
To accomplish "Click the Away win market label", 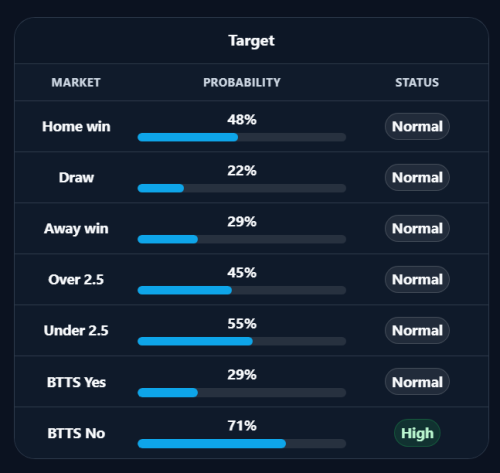I will coord(76,229).
